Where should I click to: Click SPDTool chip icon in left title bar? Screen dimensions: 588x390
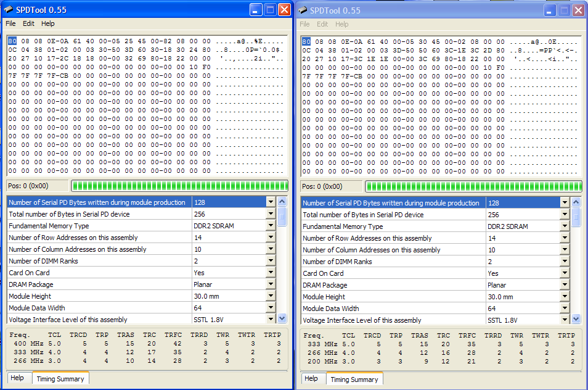[9, 10]
